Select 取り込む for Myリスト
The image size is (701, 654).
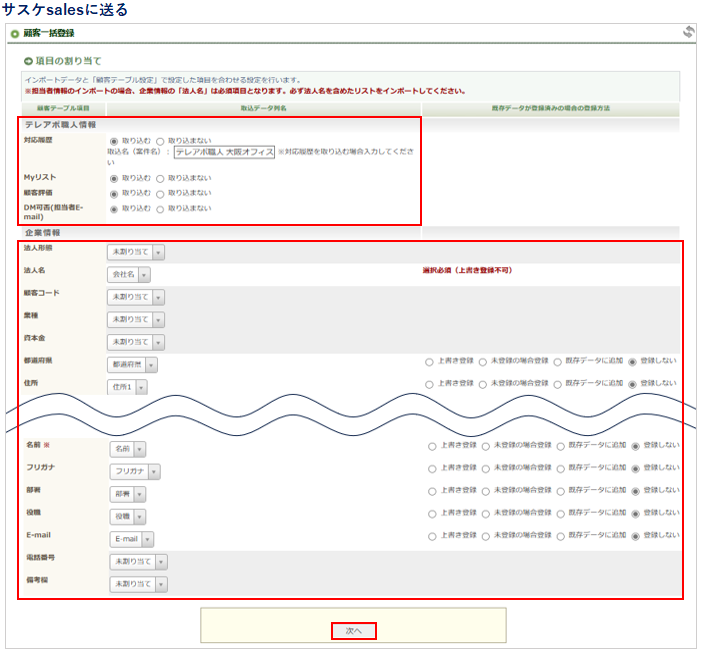click(114, 179)
